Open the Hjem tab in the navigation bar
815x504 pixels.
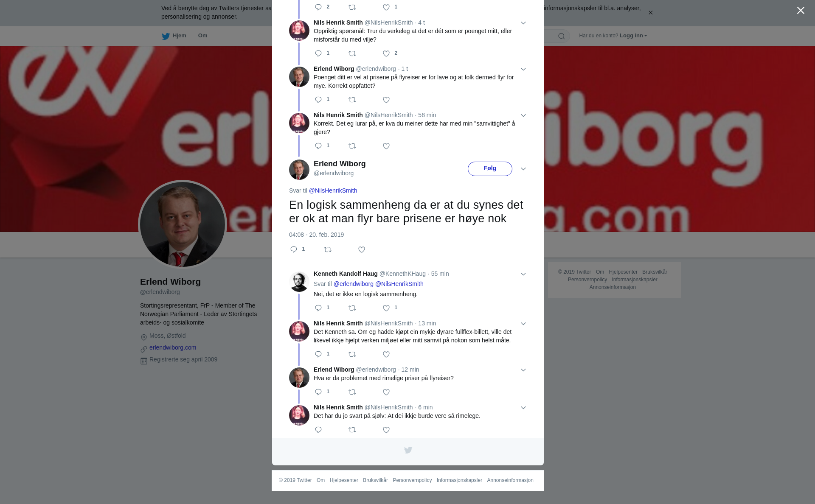pyautogui.click(x=174, y=36)
